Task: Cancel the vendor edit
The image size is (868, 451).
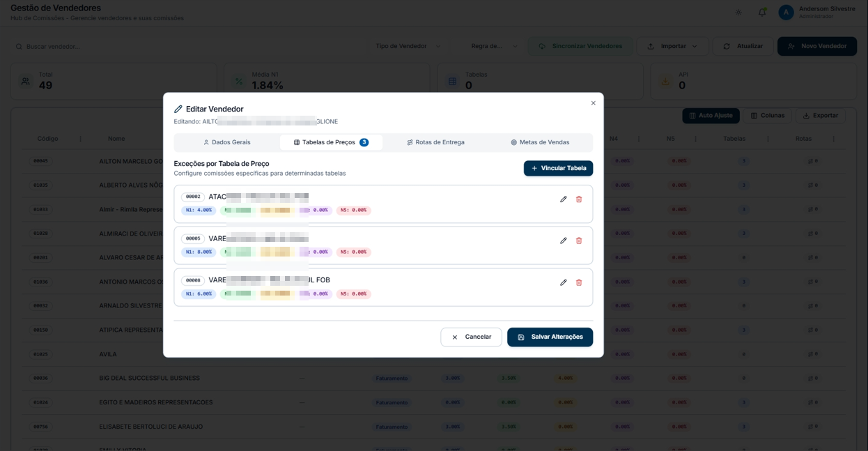Action: tap(471, 337)
